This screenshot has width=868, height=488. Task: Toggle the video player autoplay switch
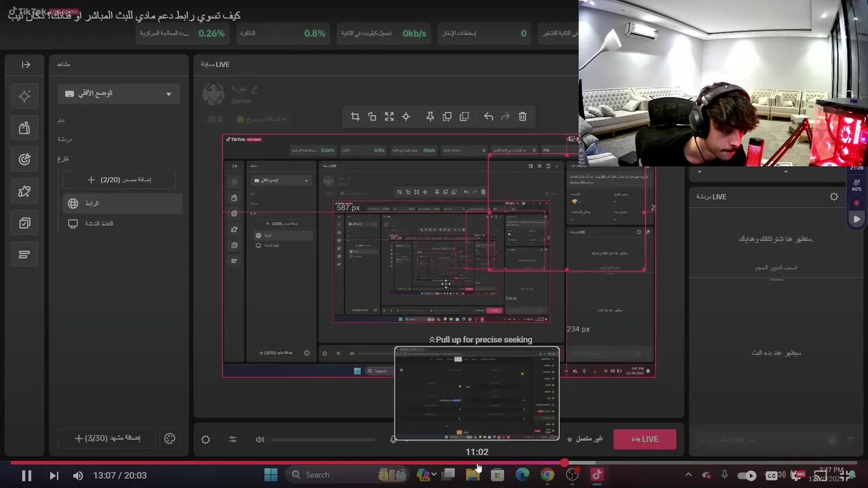[747, 476]
